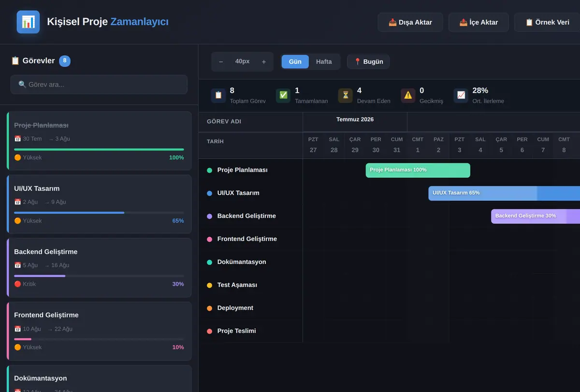The image size is (580, 392).
Task: Click the UI/UX Tasarım card progress bar
Action: pyautogui.click(x=99, y=213)
